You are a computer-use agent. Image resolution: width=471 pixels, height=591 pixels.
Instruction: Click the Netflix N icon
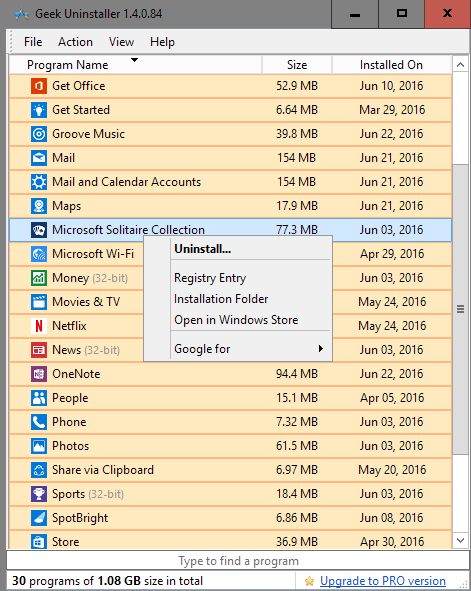(x=39, y=326)
